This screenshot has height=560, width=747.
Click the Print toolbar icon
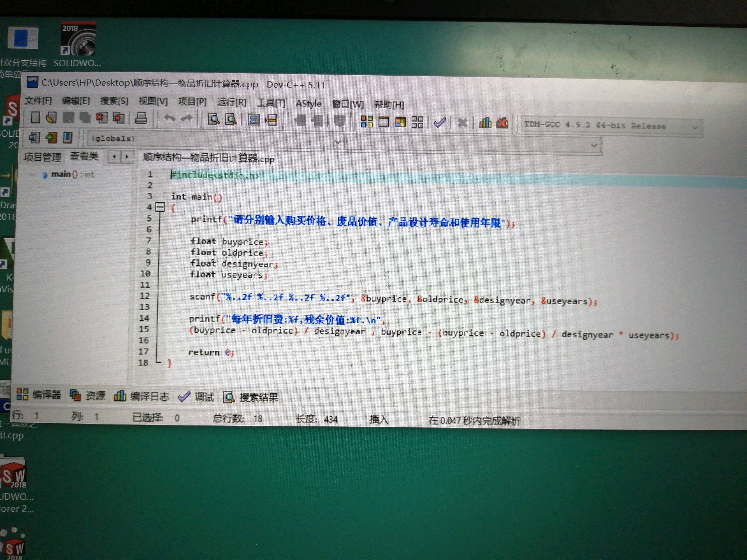tap(141, 118)
